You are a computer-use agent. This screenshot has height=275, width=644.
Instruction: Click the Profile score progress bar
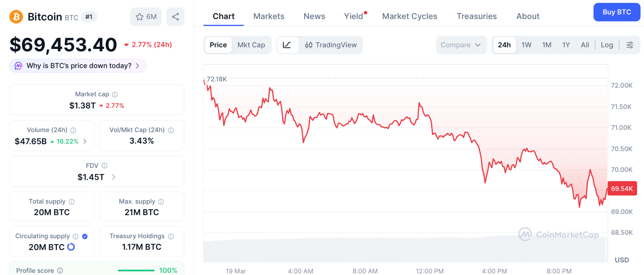(136, 270)
